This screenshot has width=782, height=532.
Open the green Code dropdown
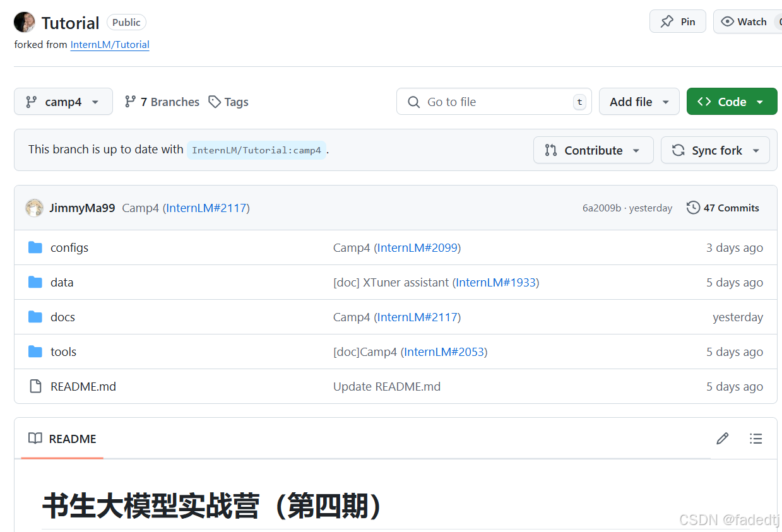click(732, 102)
